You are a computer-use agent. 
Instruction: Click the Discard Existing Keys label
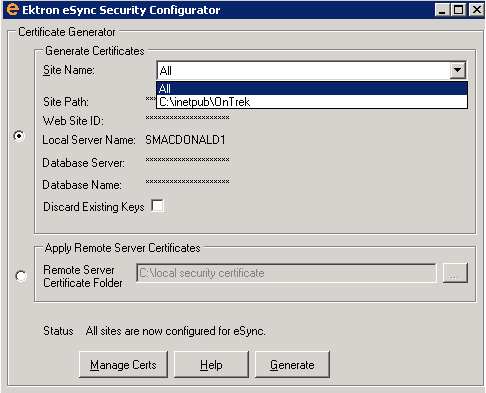(94, 207)
